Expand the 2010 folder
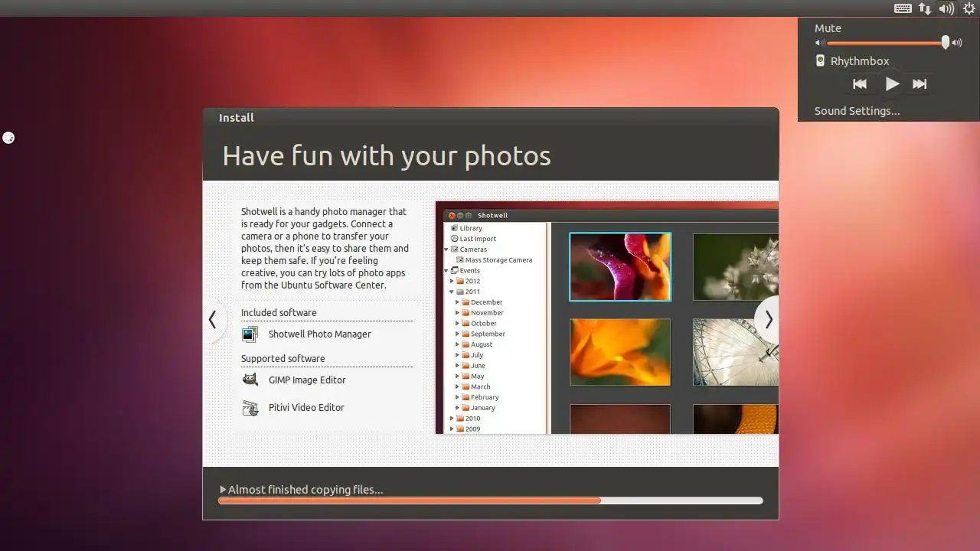The width and height of the screenshot is (980, 551). coord(452,419)
